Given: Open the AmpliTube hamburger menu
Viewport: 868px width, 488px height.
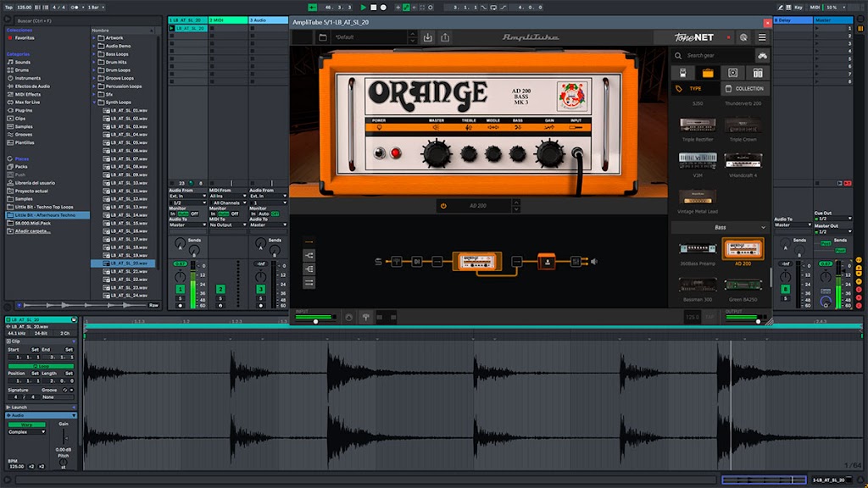Looking at the screenshot, I should [x=762, y=37].
